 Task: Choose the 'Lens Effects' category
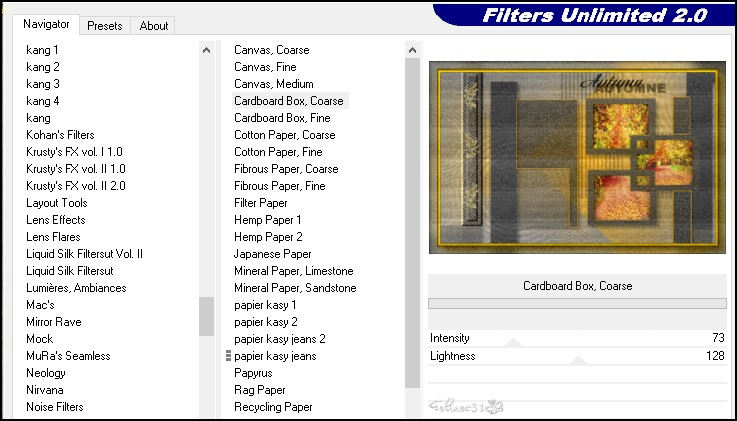55,220
